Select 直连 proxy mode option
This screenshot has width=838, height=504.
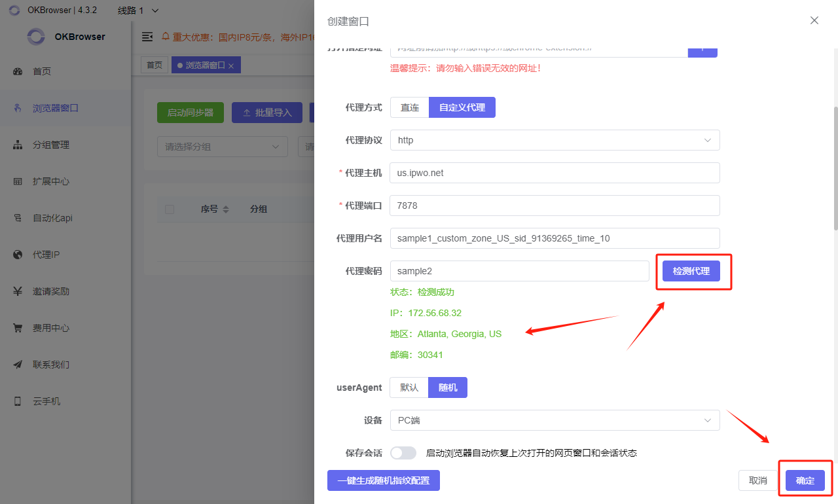pyautogui.click(x=410, y=107)
